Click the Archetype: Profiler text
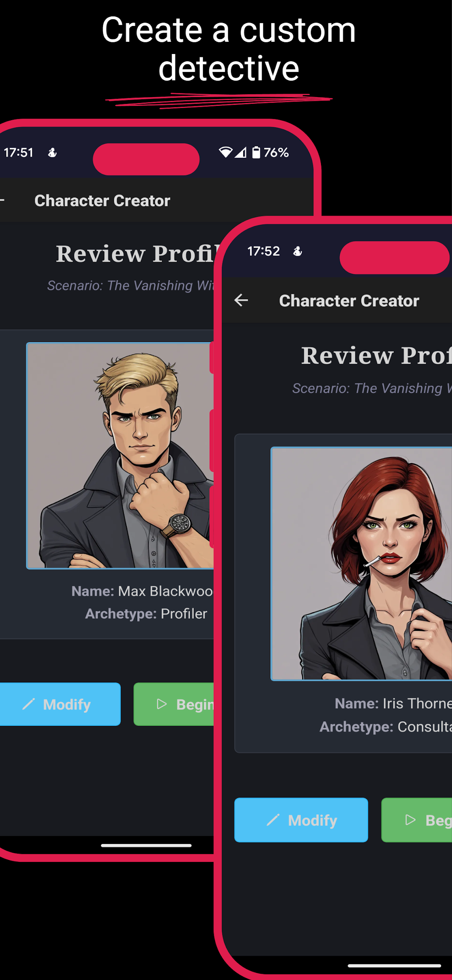 click(146, 613)
